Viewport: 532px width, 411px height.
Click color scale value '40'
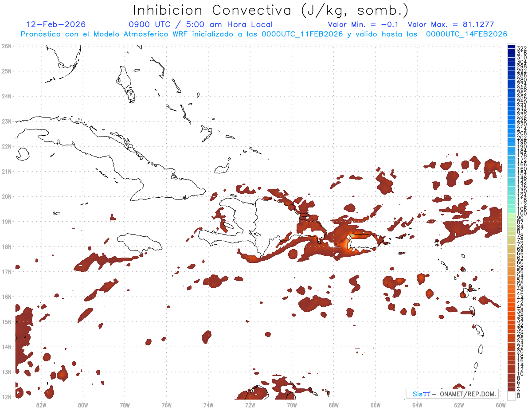[x=520, y=307]
